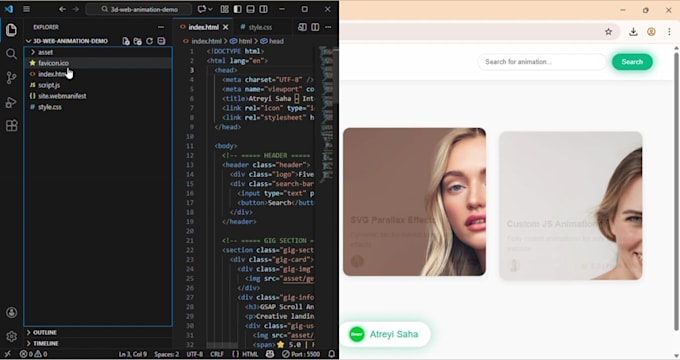Click the Atreyi Saha badge

(x=385, y=334)
